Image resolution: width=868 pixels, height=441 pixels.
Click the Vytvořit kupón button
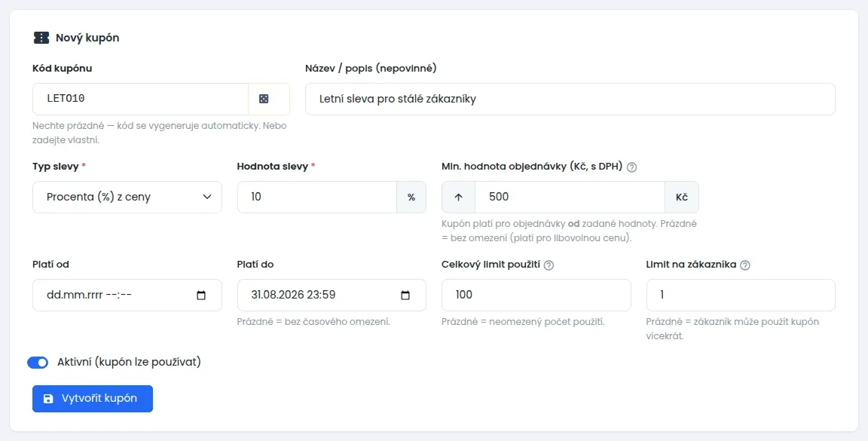93,399
